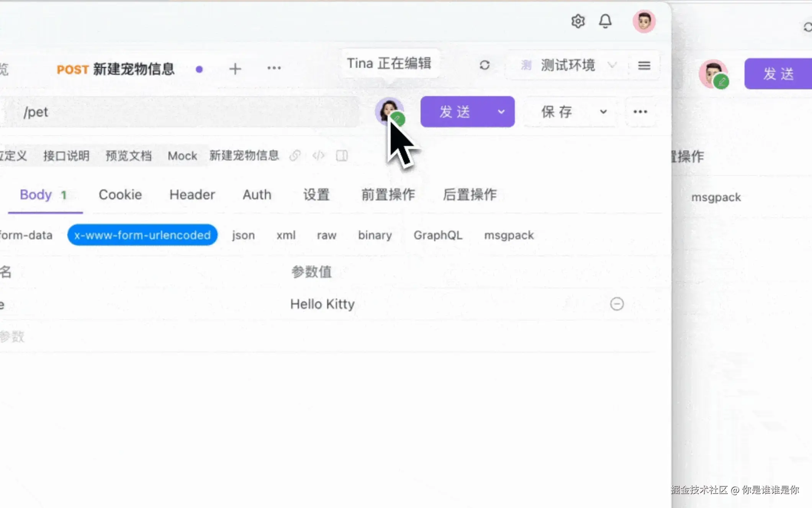Switch body type to json
812x508 pixels.
coord(243,235)
